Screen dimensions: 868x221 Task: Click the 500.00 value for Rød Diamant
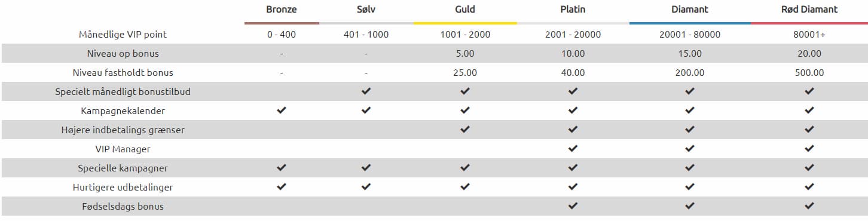click(x=809, y=73)
